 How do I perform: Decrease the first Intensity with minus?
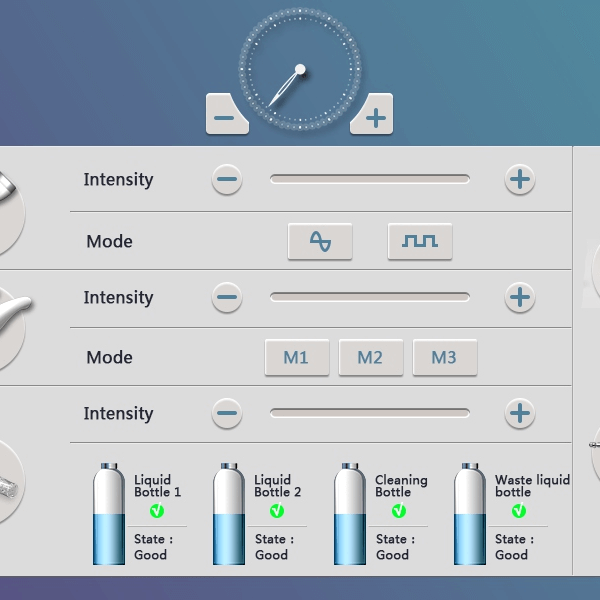[x=227, y=180]
